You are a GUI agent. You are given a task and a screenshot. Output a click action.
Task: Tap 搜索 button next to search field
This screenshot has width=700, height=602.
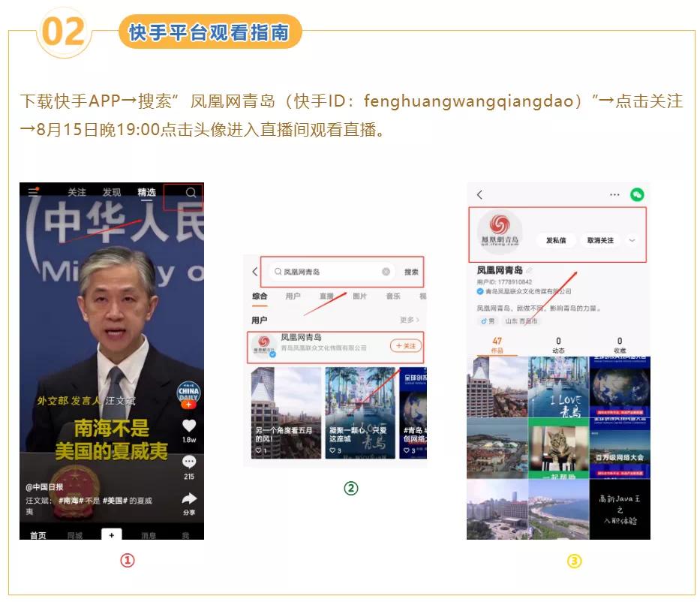point(411,272)
